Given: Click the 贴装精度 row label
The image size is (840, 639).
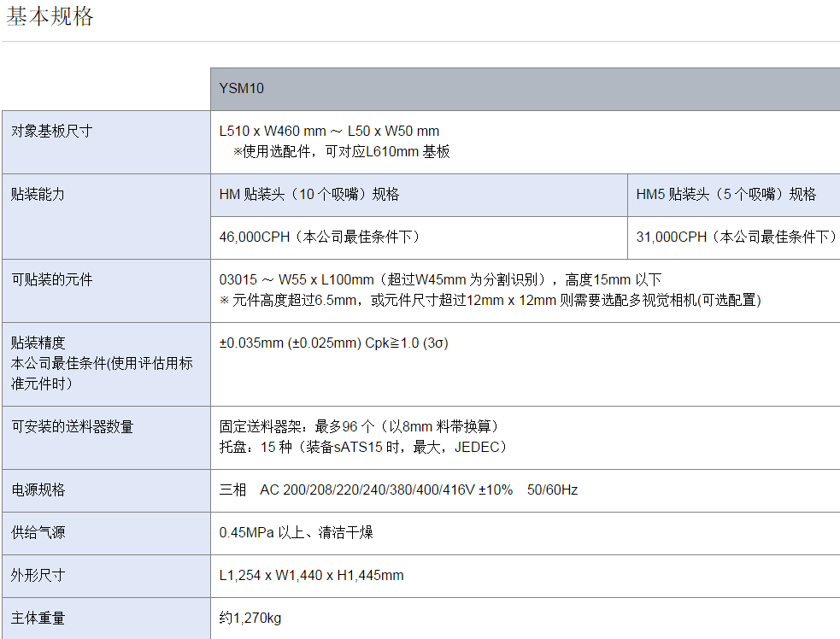Looking at the screenshot, I should pos(38,343).
